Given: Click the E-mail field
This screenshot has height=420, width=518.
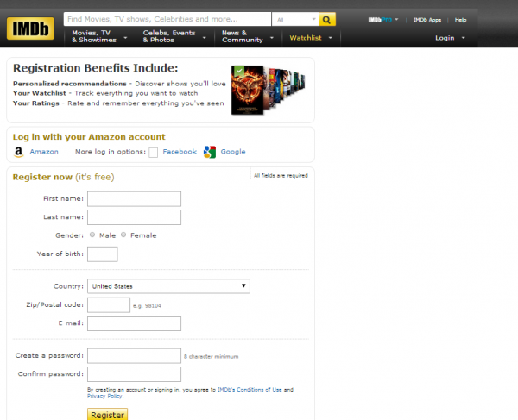Looking at the screenshot, I should point(134,323).
